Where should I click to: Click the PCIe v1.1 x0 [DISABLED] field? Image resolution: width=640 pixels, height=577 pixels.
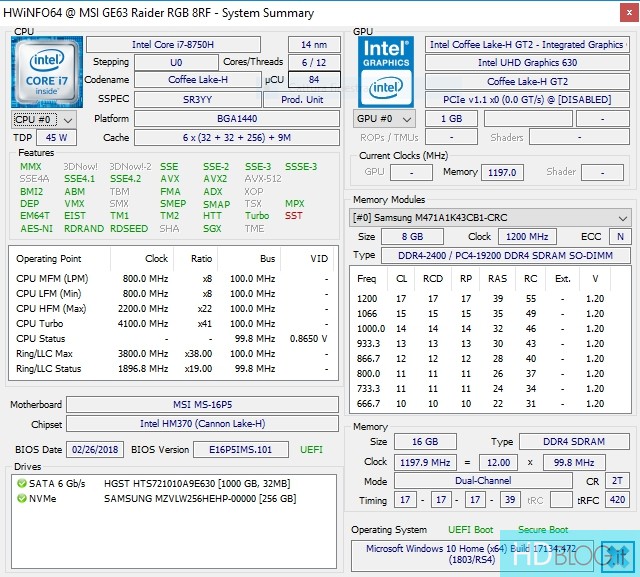click(527, 100)
